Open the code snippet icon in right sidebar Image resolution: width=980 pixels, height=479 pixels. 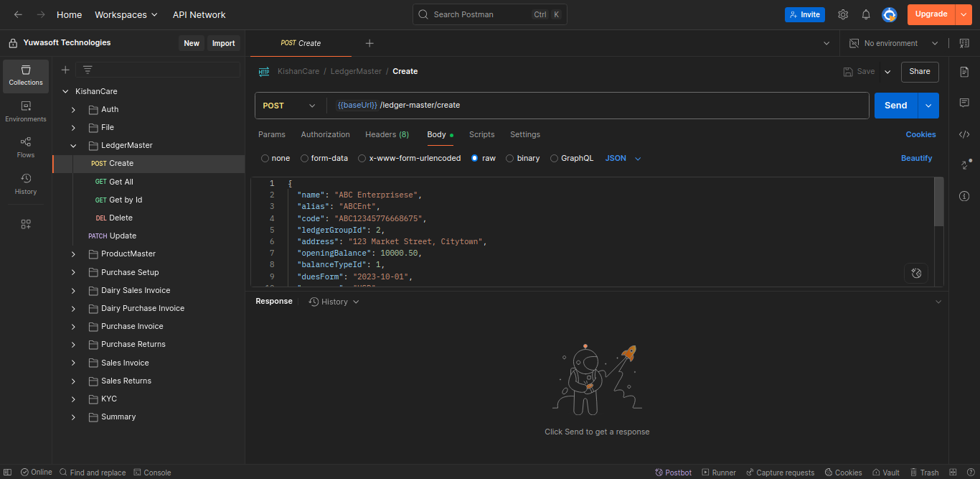(964, 134)
